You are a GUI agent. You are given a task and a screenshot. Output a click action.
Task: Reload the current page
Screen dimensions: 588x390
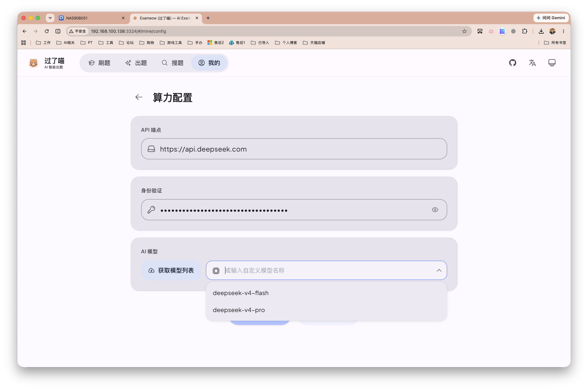(x=47, y=31)
